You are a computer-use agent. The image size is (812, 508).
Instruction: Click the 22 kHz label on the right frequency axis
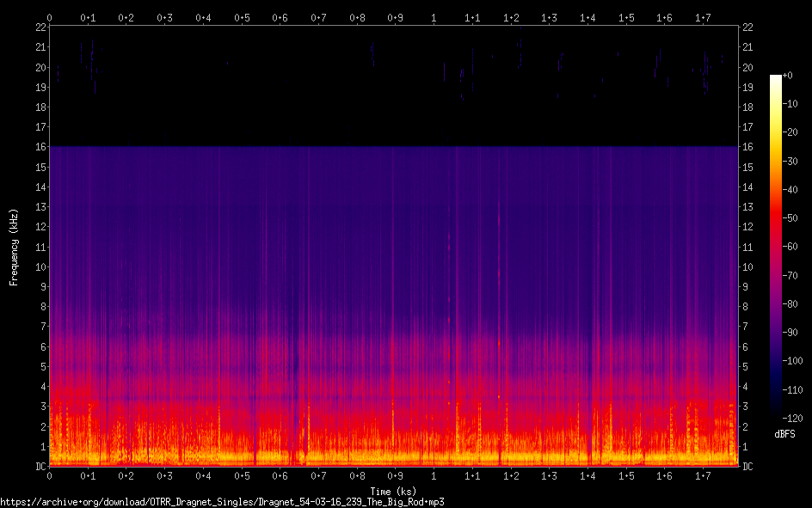747,28
